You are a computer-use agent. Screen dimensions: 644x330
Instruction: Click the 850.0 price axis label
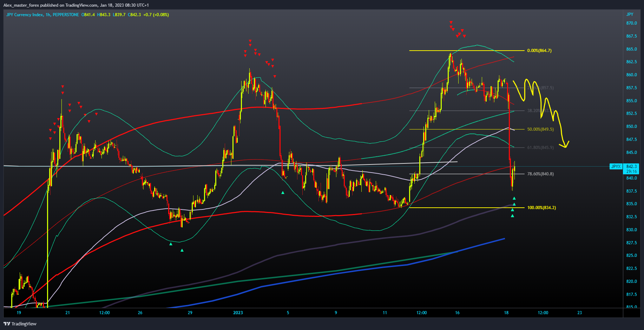coord(631,127)
